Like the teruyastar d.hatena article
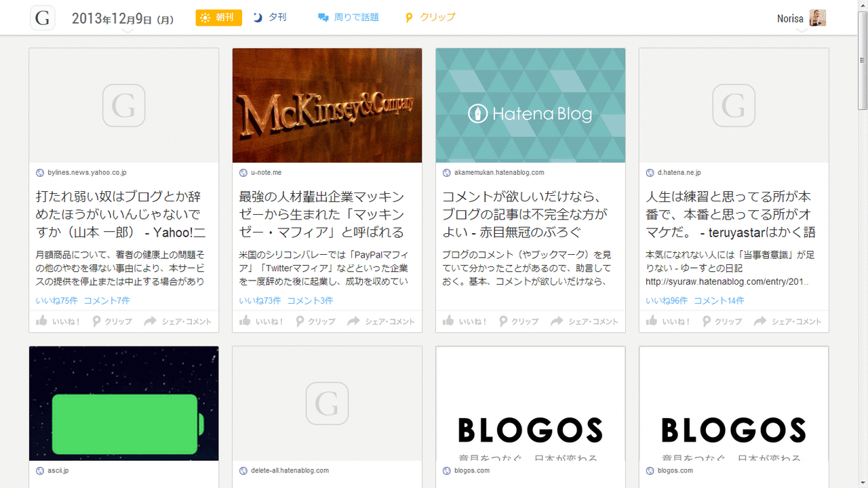868x488 pixels. coord(668,321)
